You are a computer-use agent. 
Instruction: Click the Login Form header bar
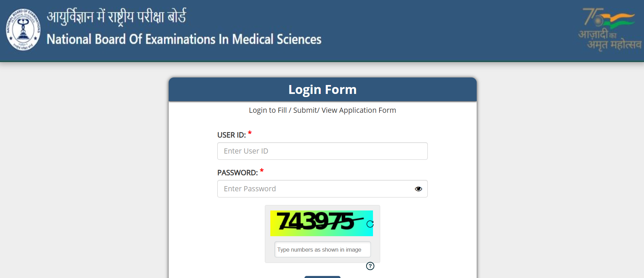click(x=322, y=89)
